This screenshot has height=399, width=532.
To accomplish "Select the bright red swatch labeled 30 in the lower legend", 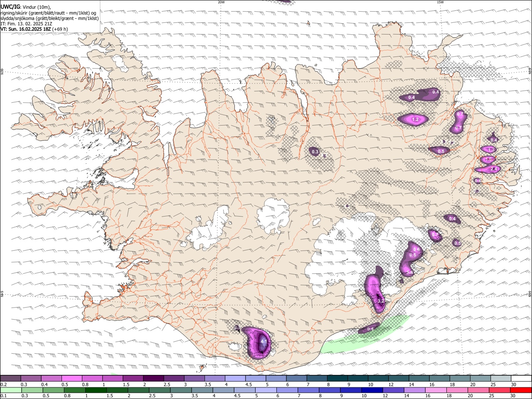I will tap(521, 390).
